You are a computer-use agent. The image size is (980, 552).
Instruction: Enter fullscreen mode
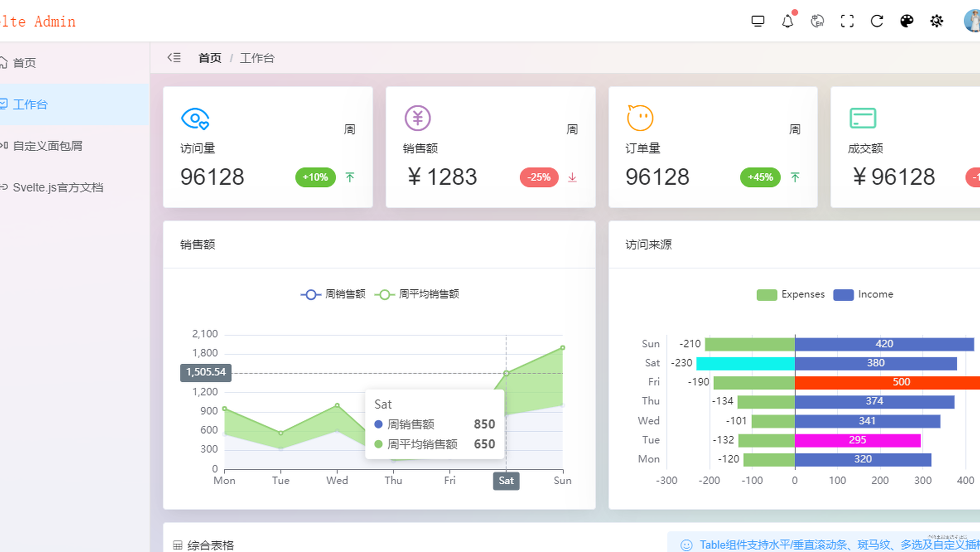point(847,21)
